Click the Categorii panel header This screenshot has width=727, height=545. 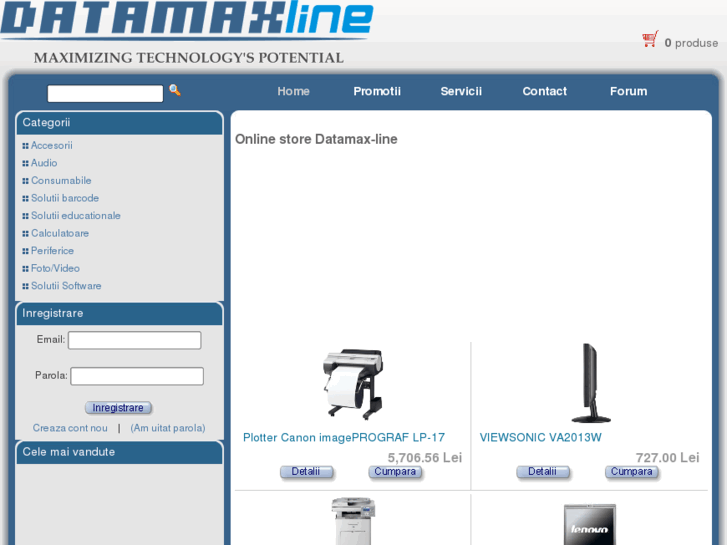click(120, 123)
